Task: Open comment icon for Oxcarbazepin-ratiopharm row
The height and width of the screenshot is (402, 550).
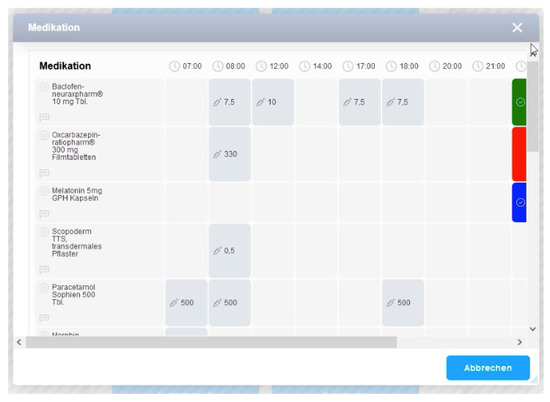Action: [44, 173]
